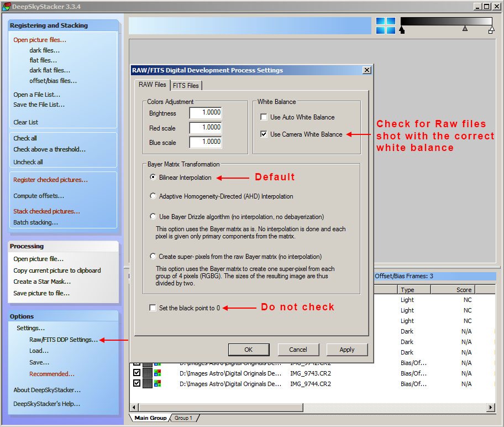Click the Bayer color icon of IMG_9744.CR2 row
This screenshot has height=427, width=504.
click(158, 383)
